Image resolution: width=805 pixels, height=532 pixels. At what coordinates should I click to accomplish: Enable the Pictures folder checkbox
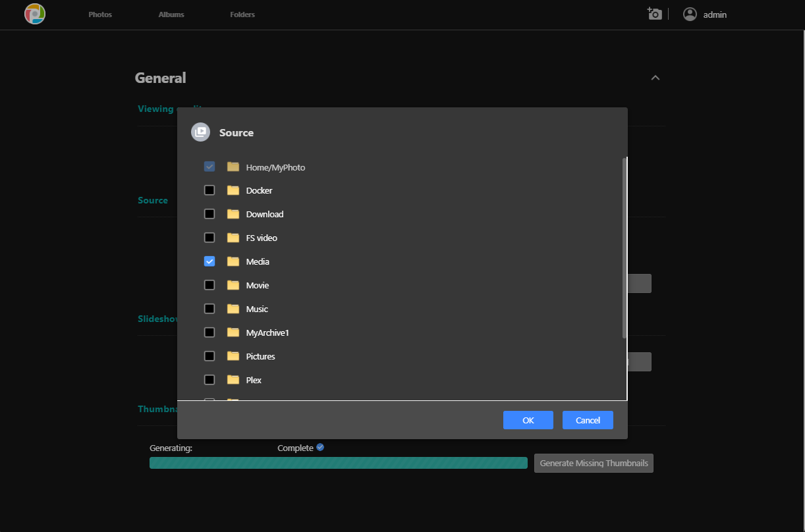pos(209,356)
